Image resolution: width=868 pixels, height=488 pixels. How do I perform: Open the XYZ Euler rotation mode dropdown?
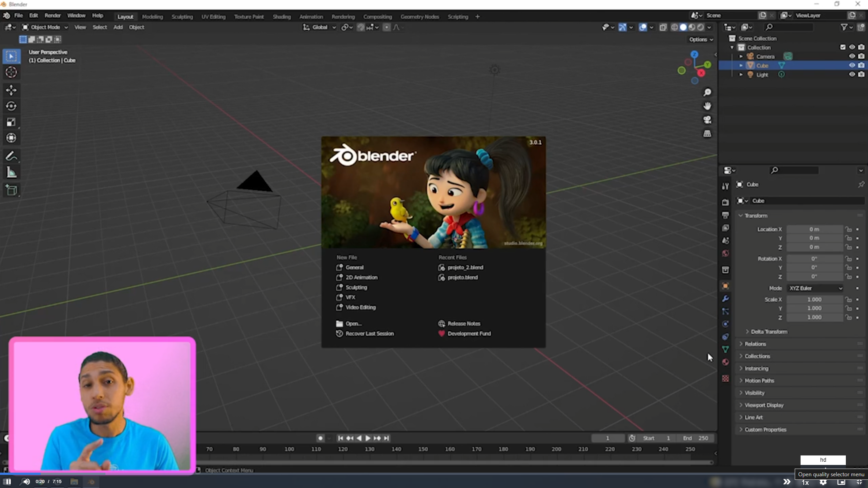816,288
